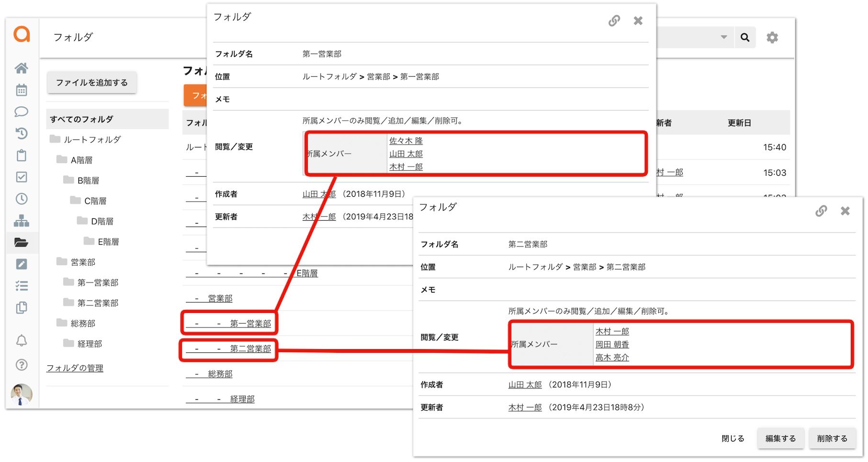Select the open folder icon in sidebar
The height and width of the screenshot is (462, 868).
pos(22,242)
